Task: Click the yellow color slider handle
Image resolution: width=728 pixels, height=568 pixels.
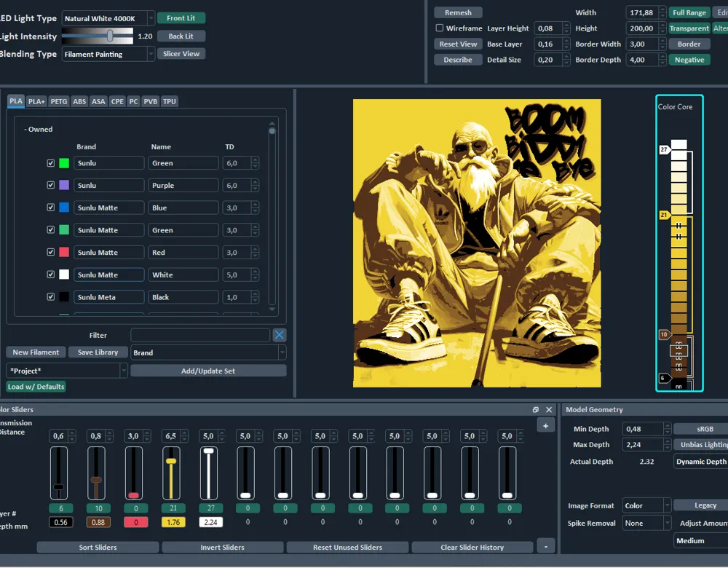Action: point(171,461)
